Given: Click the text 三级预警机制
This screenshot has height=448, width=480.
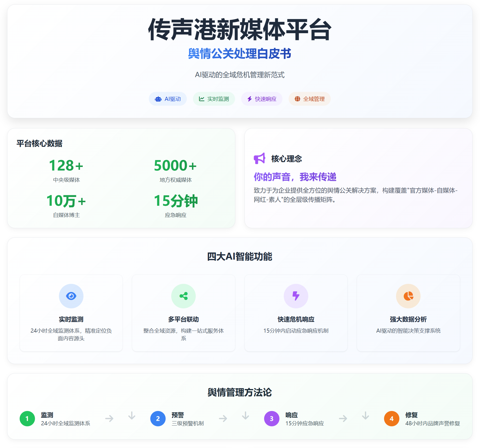Looking at the screenshot, I should [x=188, y=423].
